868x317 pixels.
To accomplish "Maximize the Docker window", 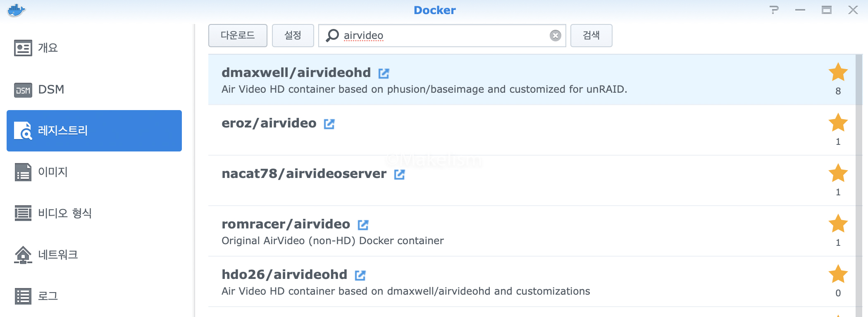I will click(827, 10).
